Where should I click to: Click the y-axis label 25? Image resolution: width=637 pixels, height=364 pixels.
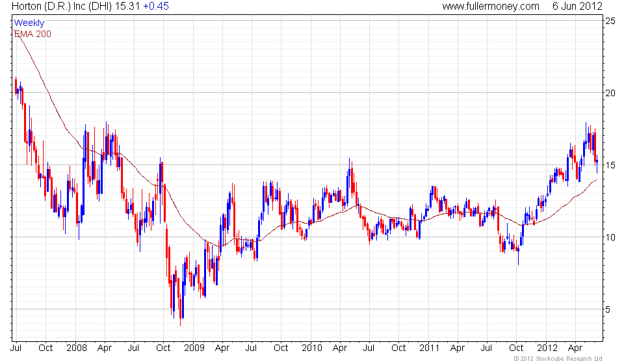610,21
